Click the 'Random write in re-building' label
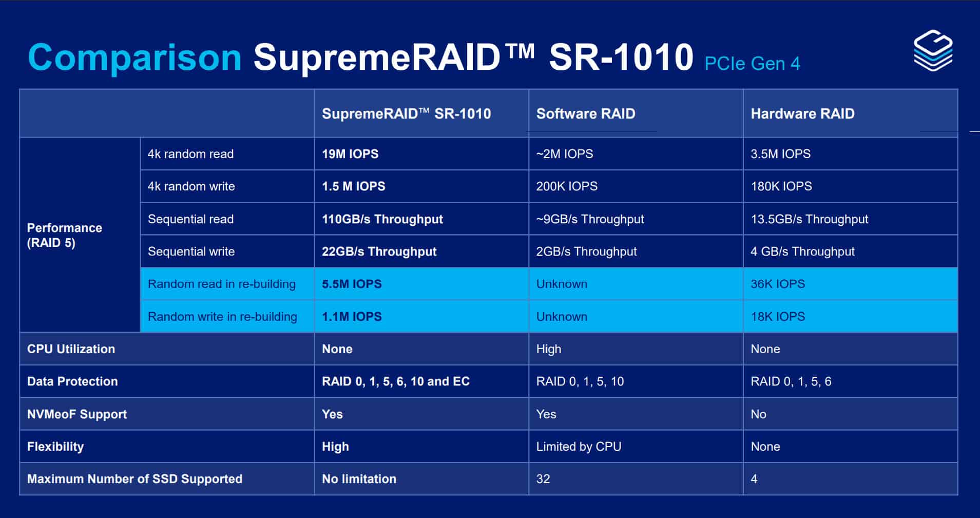The image size is (980, 518). (x=222, y=317)
